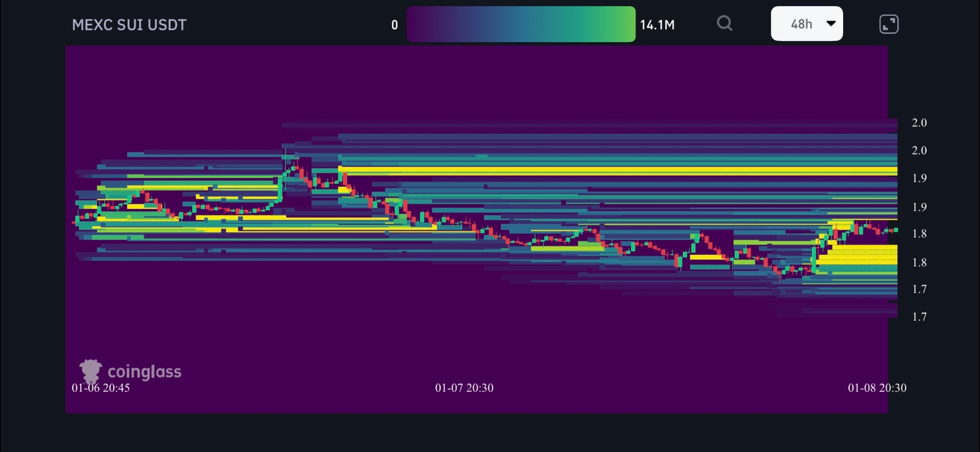This screenshot has height=452, width=980.
Task: Click the green-purple heatmap color scale bar
Action: coord(521,24)
